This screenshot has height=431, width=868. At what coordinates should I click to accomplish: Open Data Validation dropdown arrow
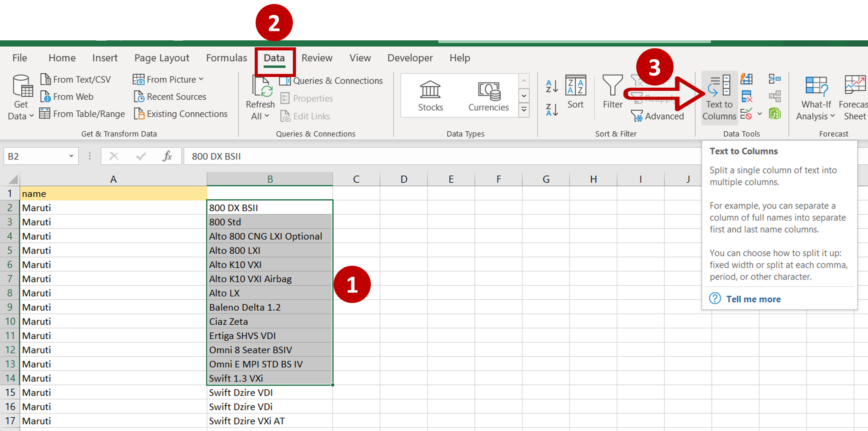759,114
